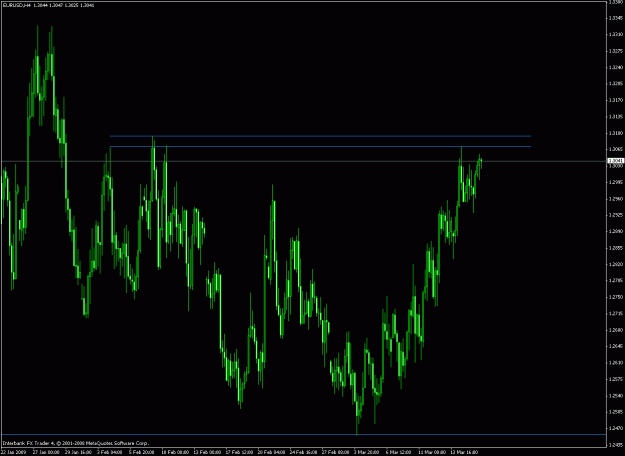Click the 13 Mar 16:00 time label
Screen dimensions: 625x456
[x=464, y=452]
